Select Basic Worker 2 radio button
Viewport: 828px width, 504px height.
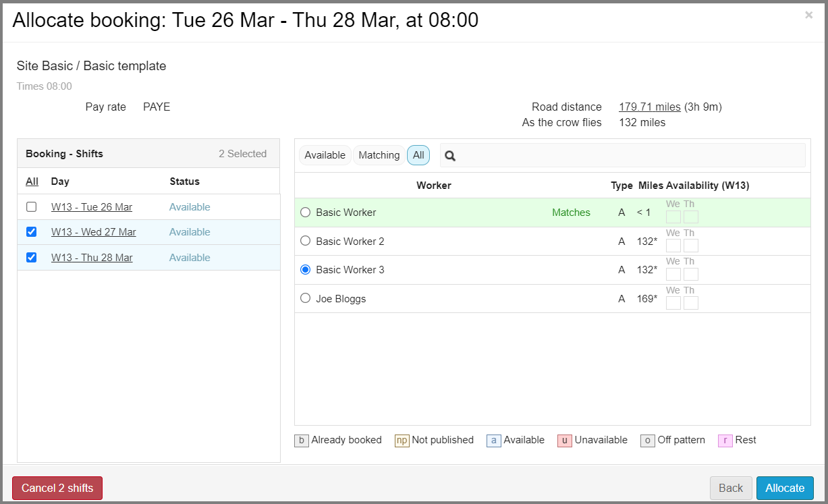306,241
